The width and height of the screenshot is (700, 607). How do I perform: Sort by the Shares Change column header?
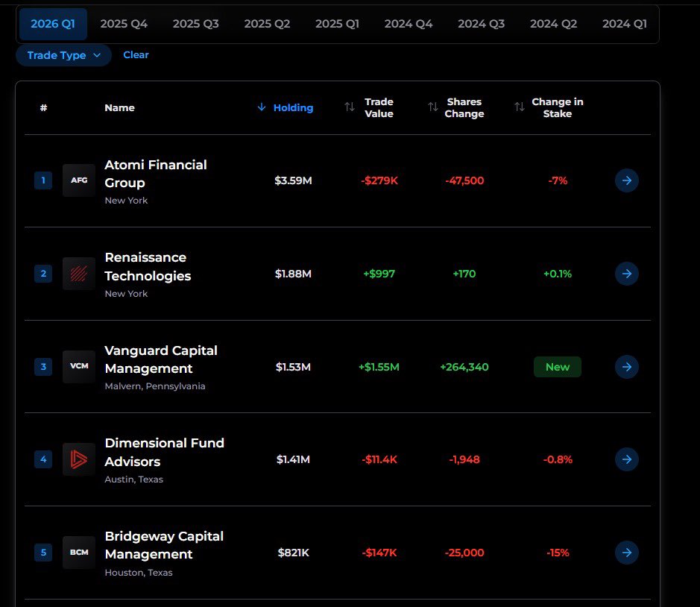464,107
